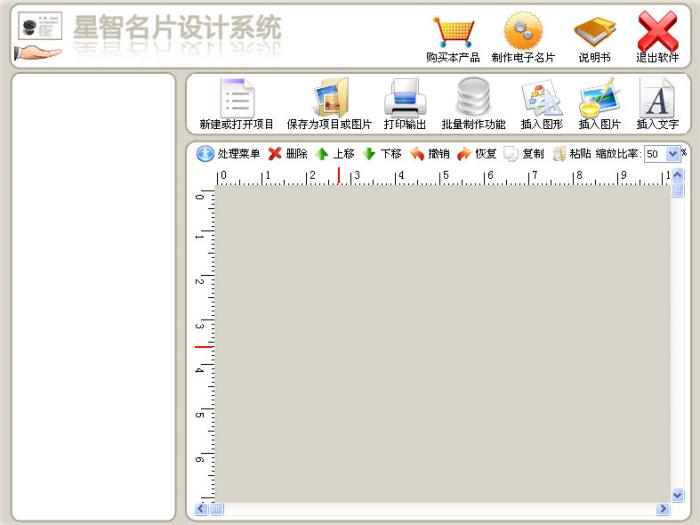The width and height of the screenshot is (700, 525).
Task: Copy the selected object (复制)
Action: click(524, 154)
